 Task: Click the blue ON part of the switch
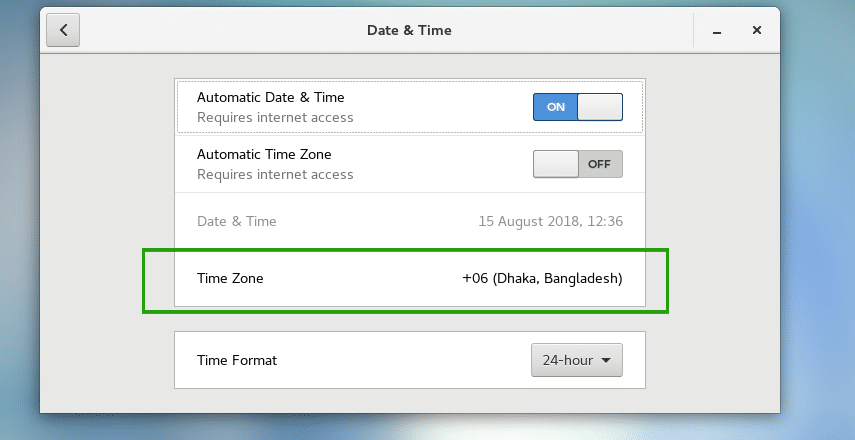(555, 107)
